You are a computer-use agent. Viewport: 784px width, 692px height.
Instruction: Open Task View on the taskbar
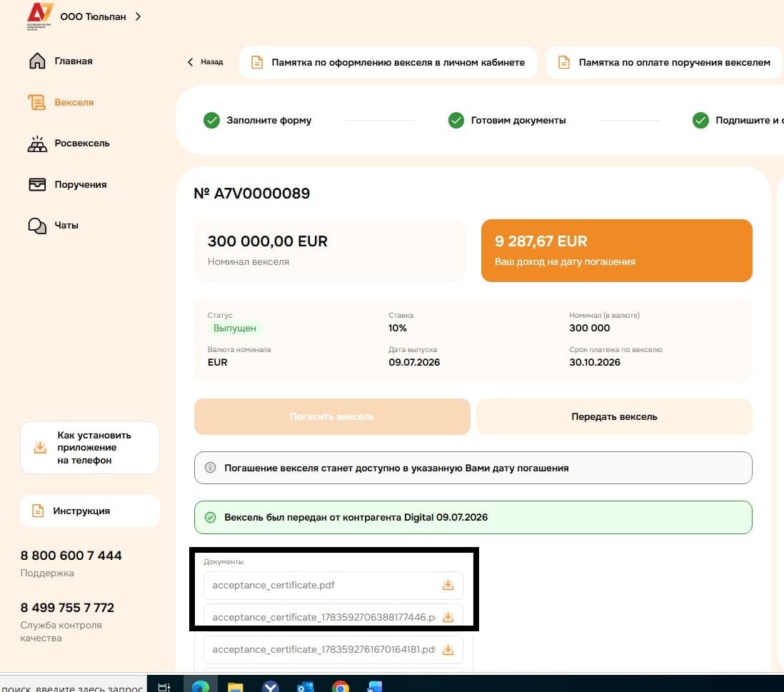point(164,687)
